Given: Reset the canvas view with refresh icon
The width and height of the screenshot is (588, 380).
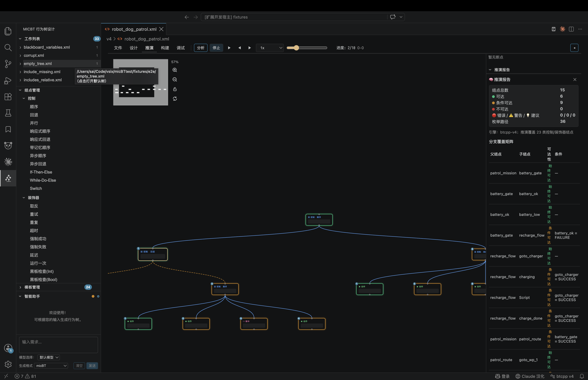Looking at the screenshot, I should point(175,99).
